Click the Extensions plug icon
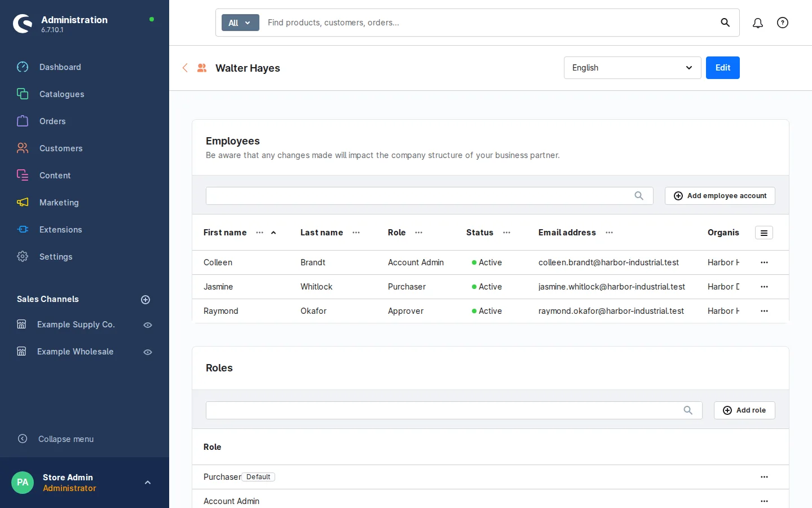812x508 pixels. click(23, 230)
